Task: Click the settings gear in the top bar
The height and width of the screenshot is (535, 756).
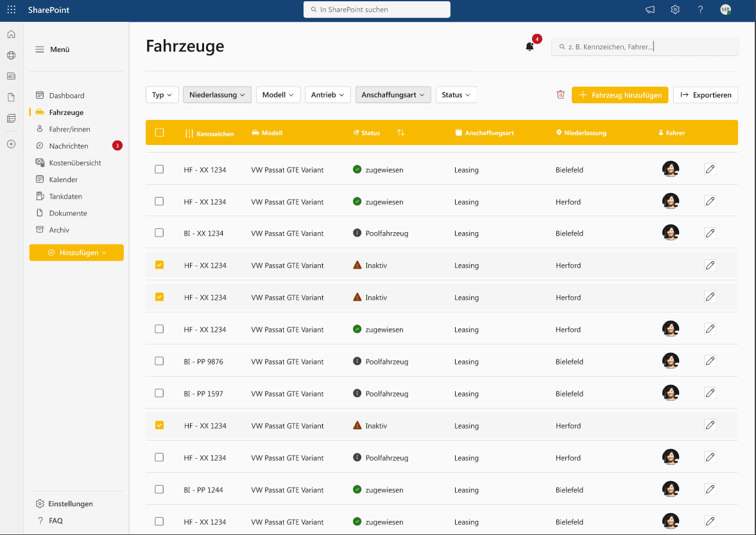Action: 674,10
